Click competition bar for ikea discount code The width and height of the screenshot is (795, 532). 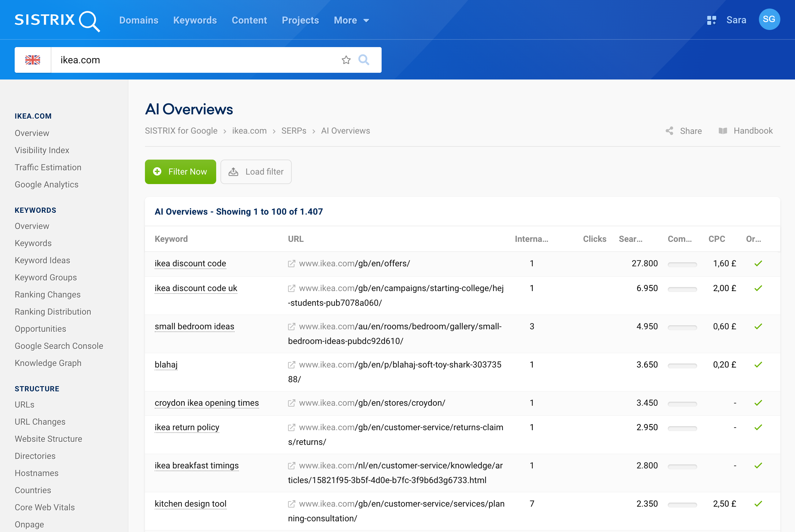[682, 264]
